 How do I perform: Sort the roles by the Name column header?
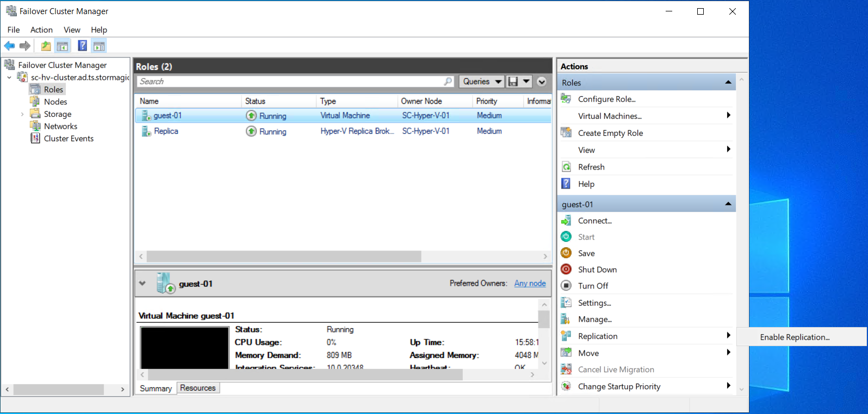coord(188,101)
